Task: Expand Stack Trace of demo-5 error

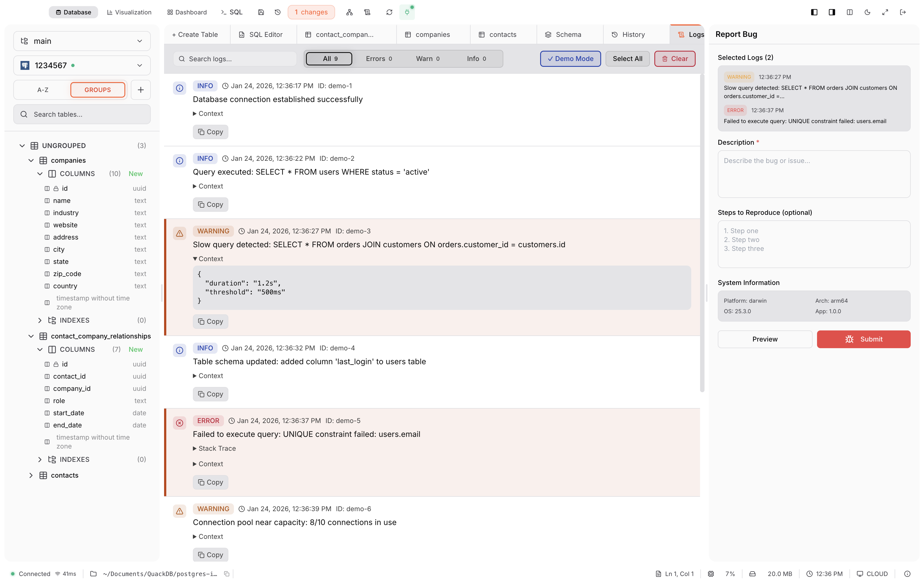Action: (x=214, y=449)
